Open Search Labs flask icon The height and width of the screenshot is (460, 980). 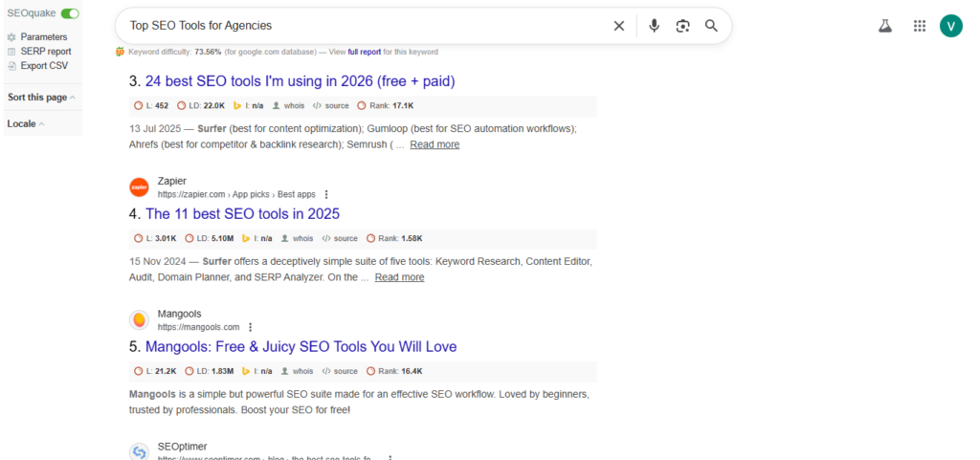click(884, 26)
